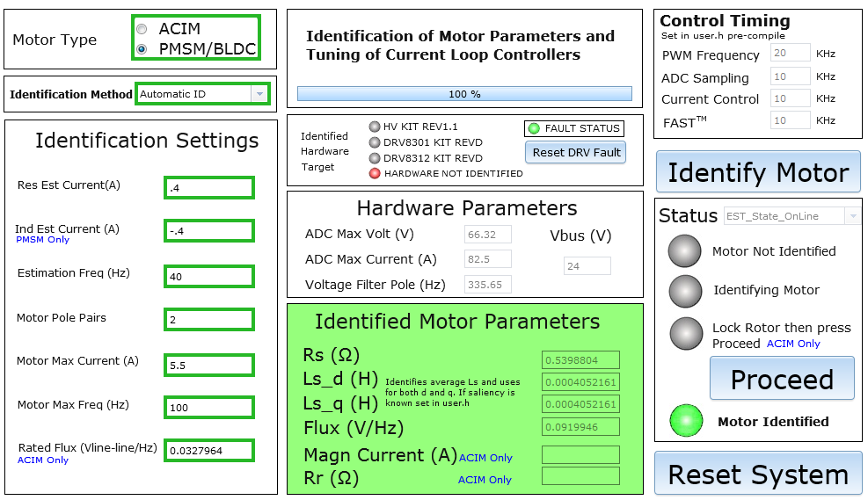Click the ADC Max Volt value 66.32

point(488,235)
